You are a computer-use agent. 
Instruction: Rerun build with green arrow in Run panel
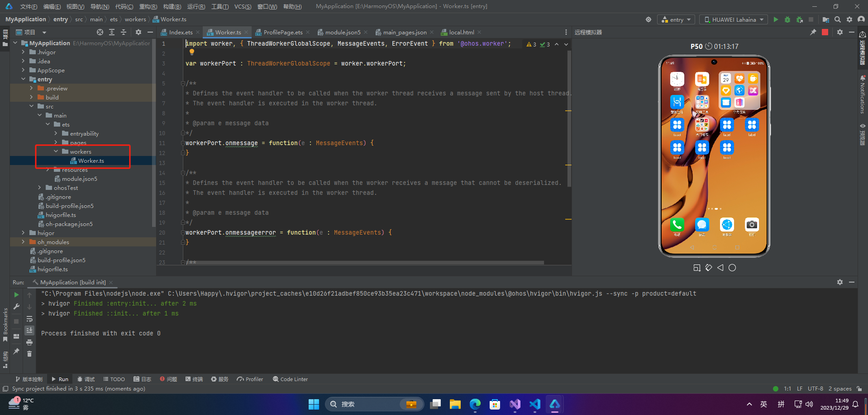(16, 295)
